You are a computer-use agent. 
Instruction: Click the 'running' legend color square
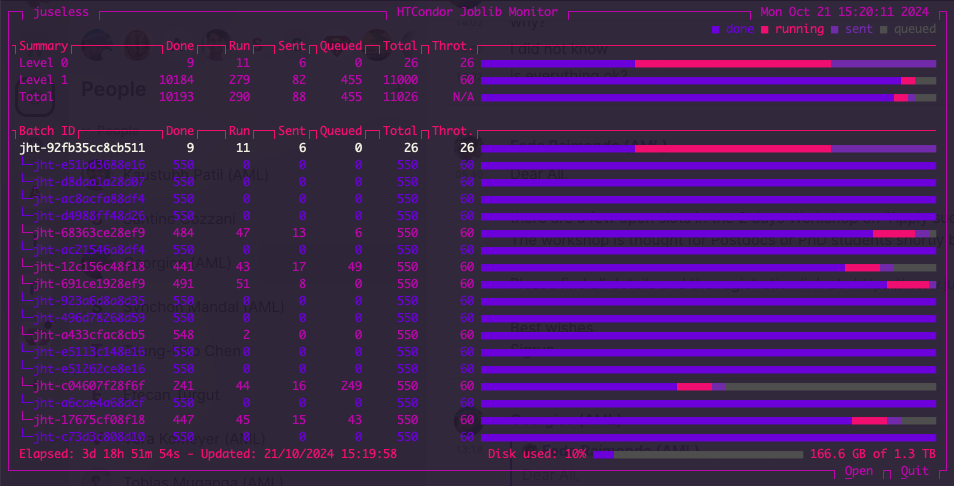(x=765, y=30)
